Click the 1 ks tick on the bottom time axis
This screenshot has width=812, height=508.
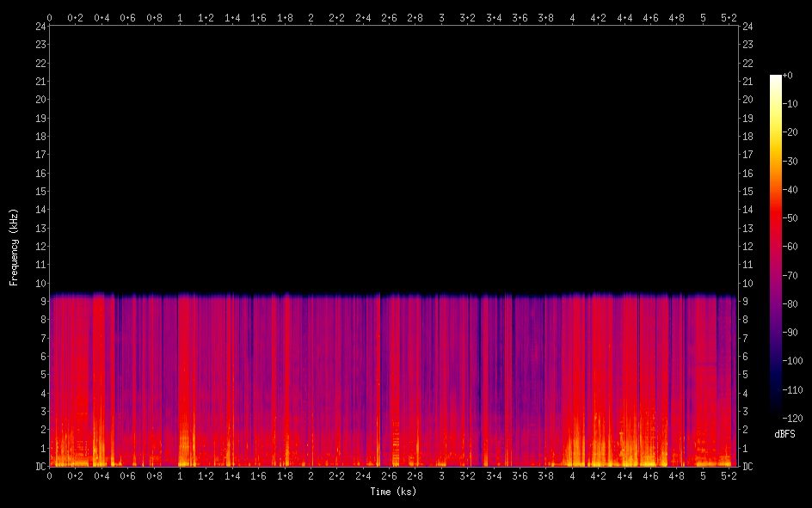[180, 475]
